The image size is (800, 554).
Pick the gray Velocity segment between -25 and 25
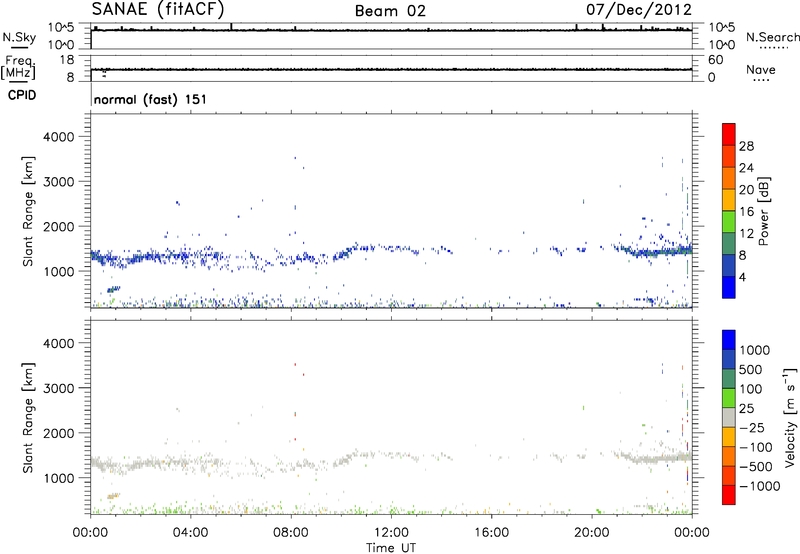(729, 417)
